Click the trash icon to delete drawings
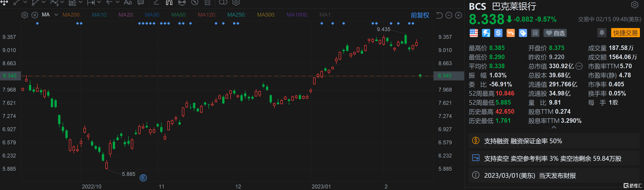644x190 pixels. click(207, 2)
